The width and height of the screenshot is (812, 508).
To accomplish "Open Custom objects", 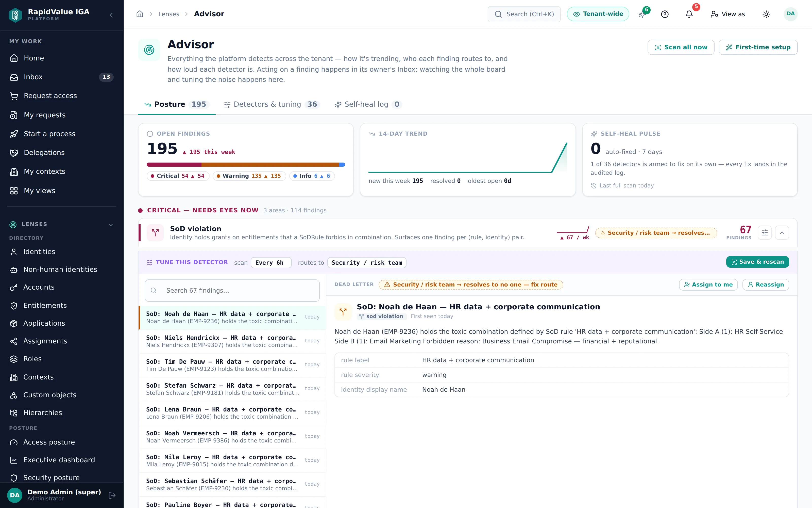I will click(62, 395).
